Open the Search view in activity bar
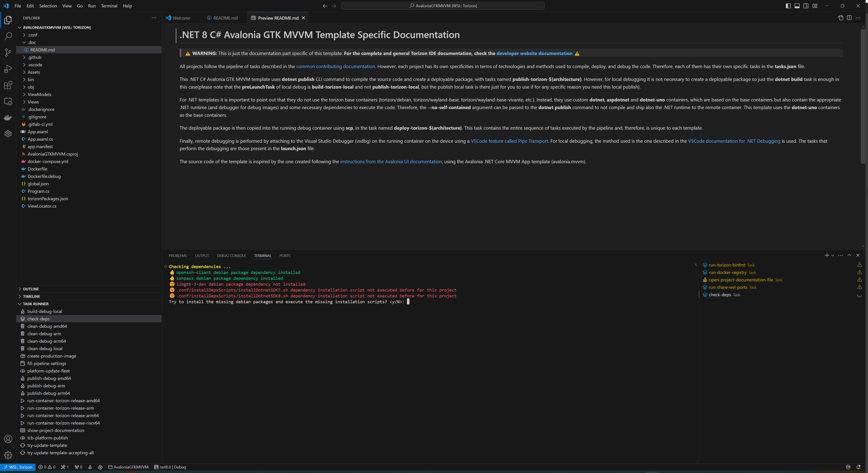 click(8, 36)
